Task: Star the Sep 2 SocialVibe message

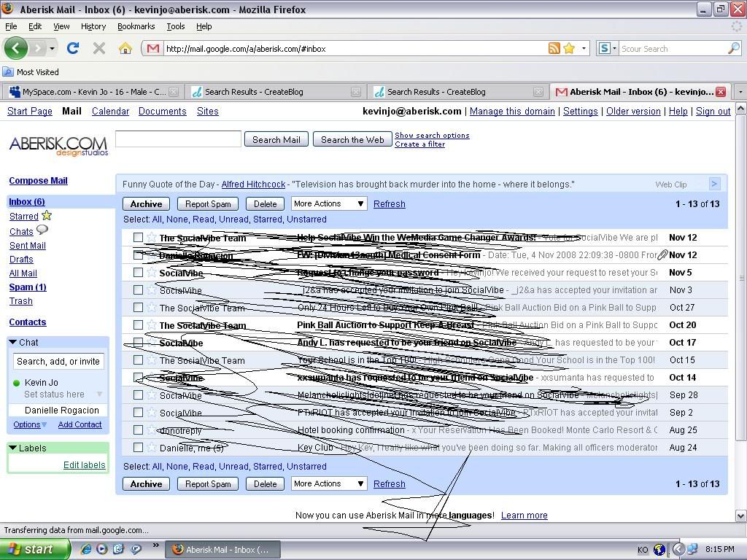Action: point(152,413)
